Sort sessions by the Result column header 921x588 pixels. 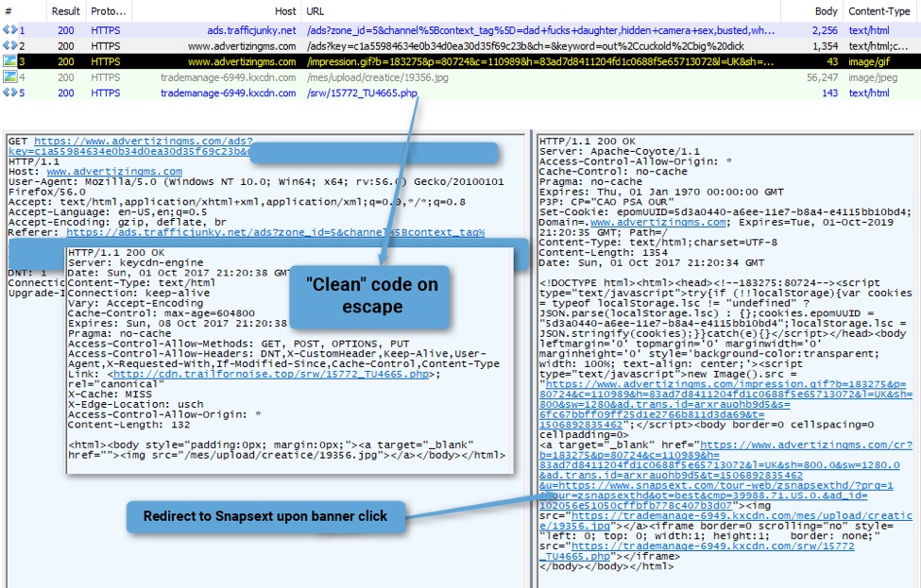(65, 11)
